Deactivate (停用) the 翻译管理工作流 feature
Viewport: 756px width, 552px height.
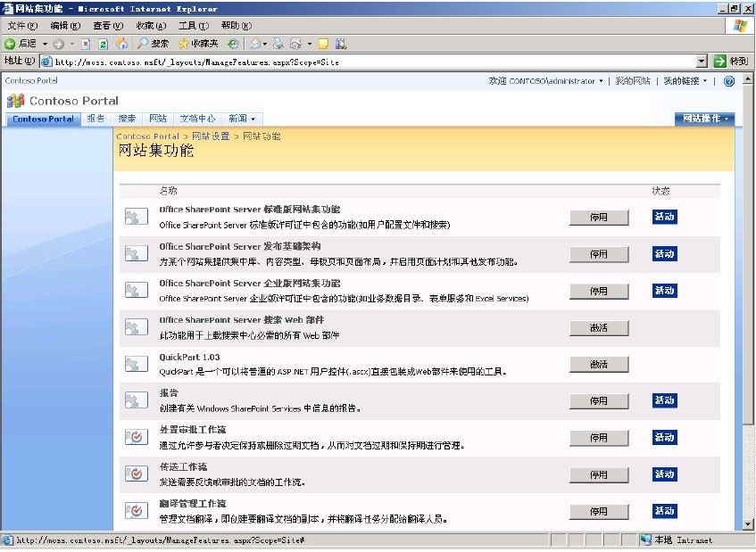point(599,512)
